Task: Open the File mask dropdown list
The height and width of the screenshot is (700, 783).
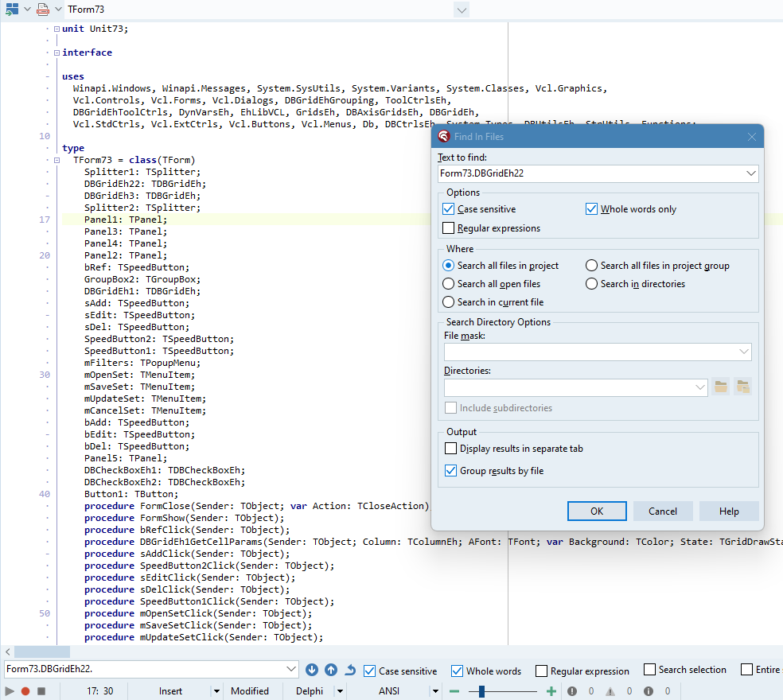Action: 743,351
